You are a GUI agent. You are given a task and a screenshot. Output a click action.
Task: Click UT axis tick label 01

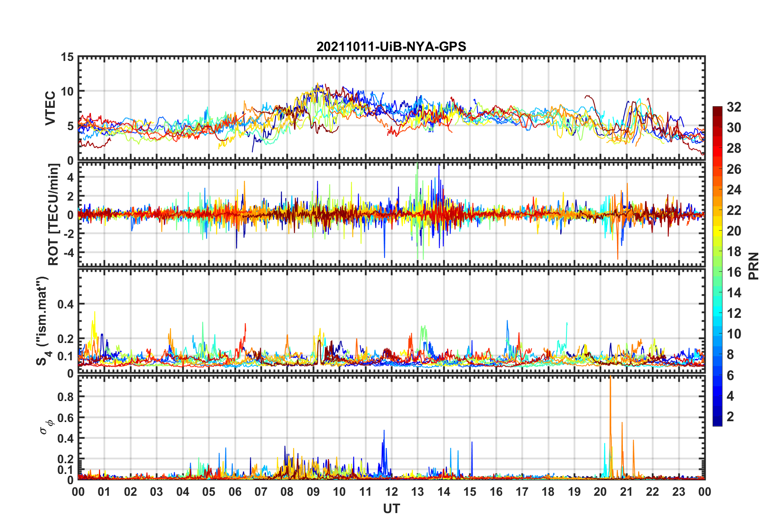coord(104,492)
